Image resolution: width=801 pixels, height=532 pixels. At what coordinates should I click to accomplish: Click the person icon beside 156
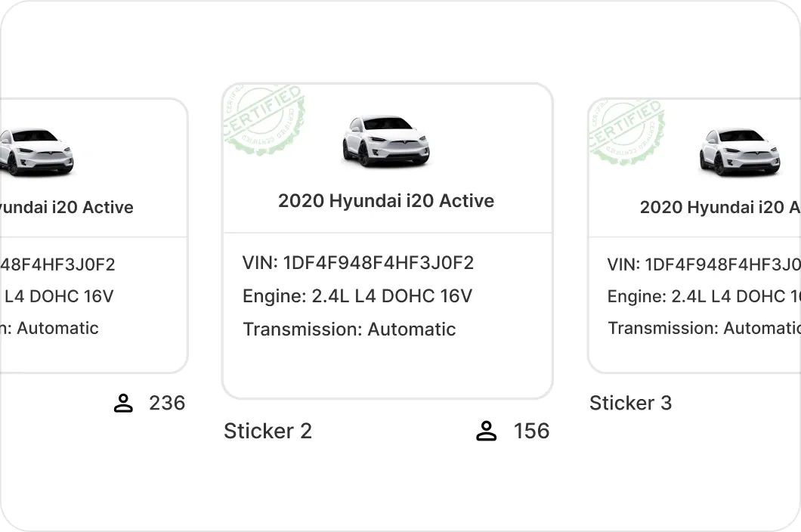point(487,431)
